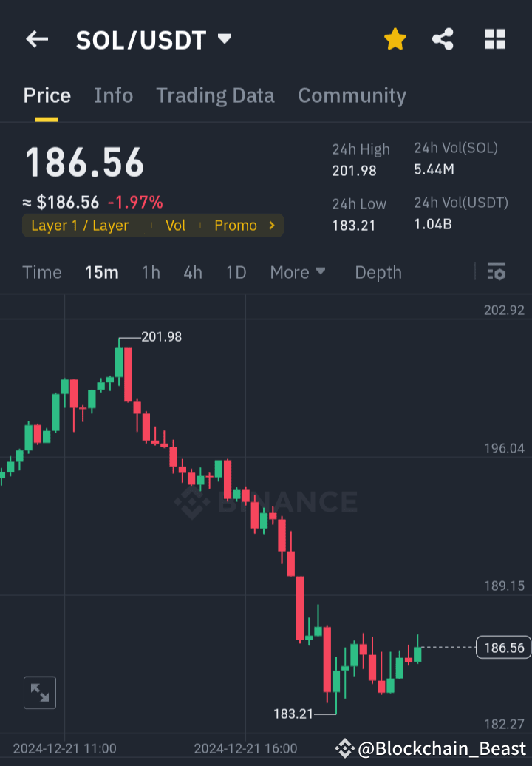Switch chart to the 1D interval

click(x=236, y=272)
